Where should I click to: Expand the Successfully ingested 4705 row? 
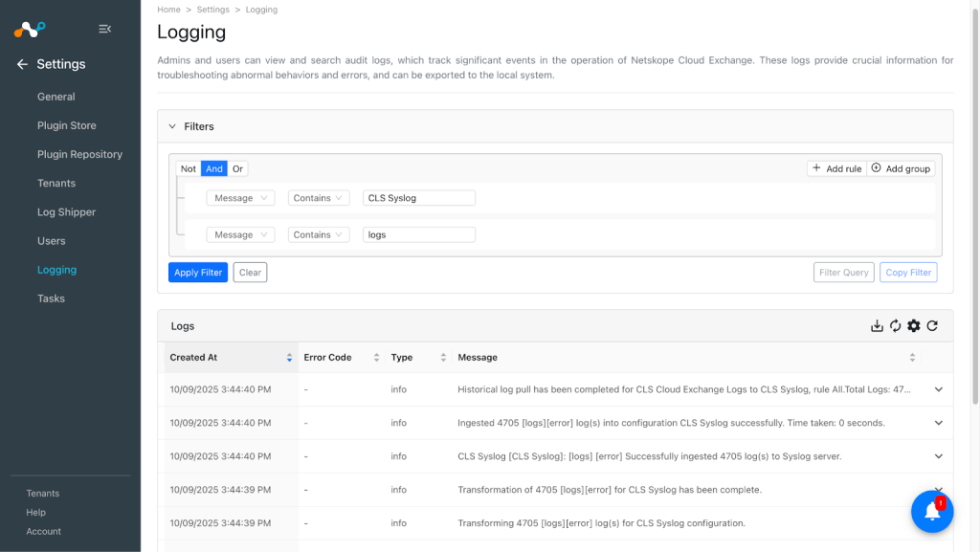[x=938, y=456]
